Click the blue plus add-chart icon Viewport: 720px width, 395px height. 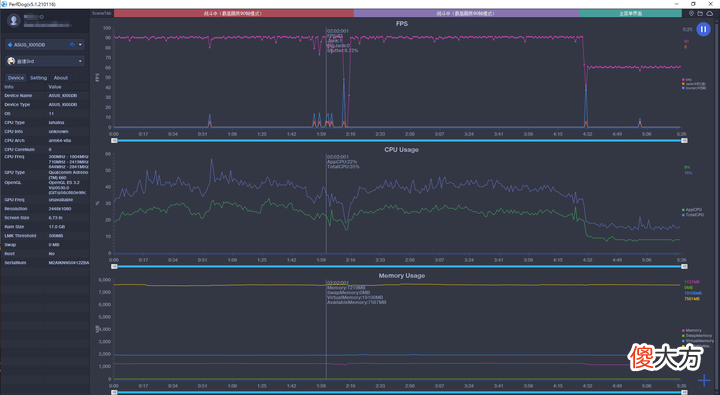tap(704, 380)
